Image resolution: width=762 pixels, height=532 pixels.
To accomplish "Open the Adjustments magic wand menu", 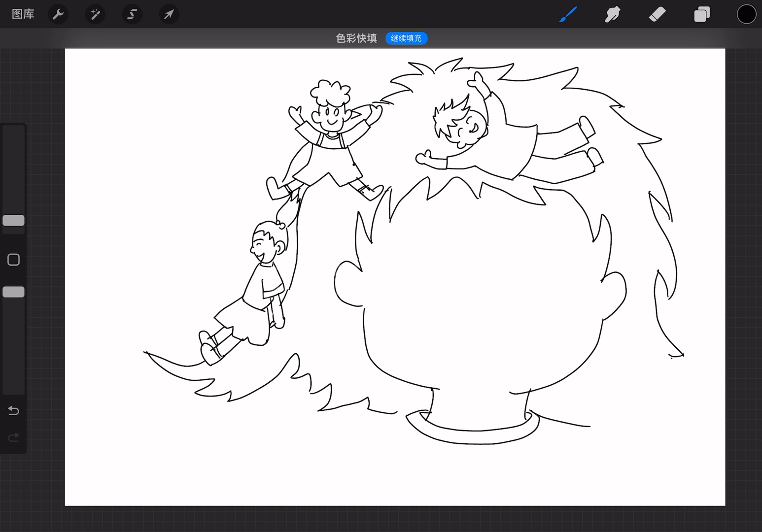I will 95,14.
